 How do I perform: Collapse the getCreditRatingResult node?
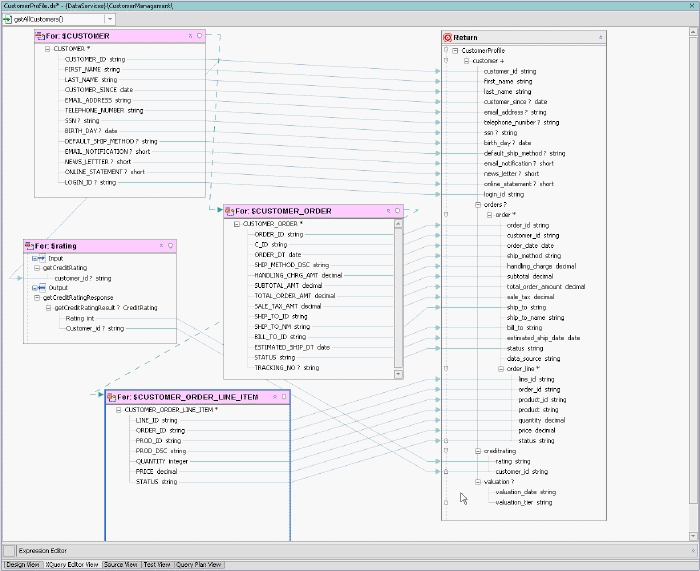click(x=49, y=308)
